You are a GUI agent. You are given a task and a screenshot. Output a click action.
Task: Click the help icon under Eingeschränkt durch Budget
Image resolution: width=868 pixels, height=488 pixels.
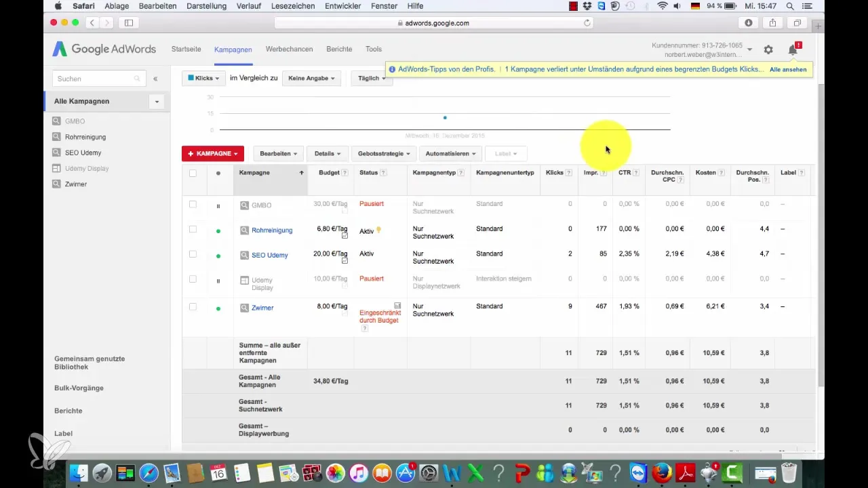click(x=364, y=328)
